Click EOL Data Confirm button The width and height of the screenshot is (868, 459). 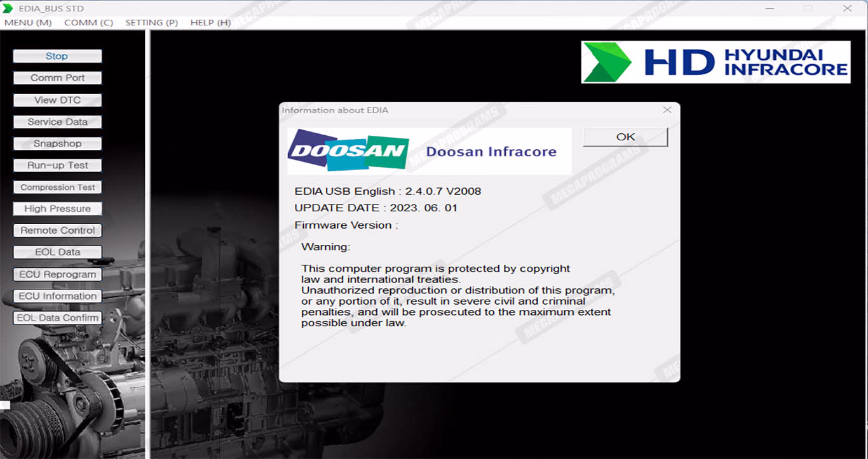pos(57,318)
